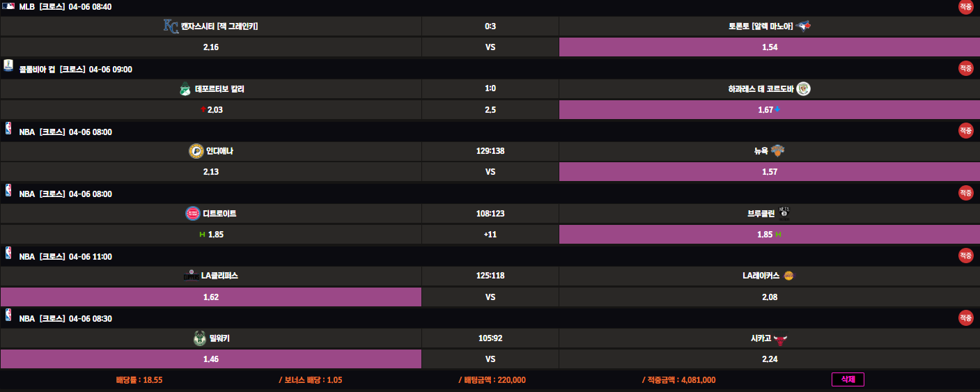This screenshot has width=980, height=392.
Task: Select the highlighted 1.62 LA Clippers odds
Action: click(x=210, y=297)
